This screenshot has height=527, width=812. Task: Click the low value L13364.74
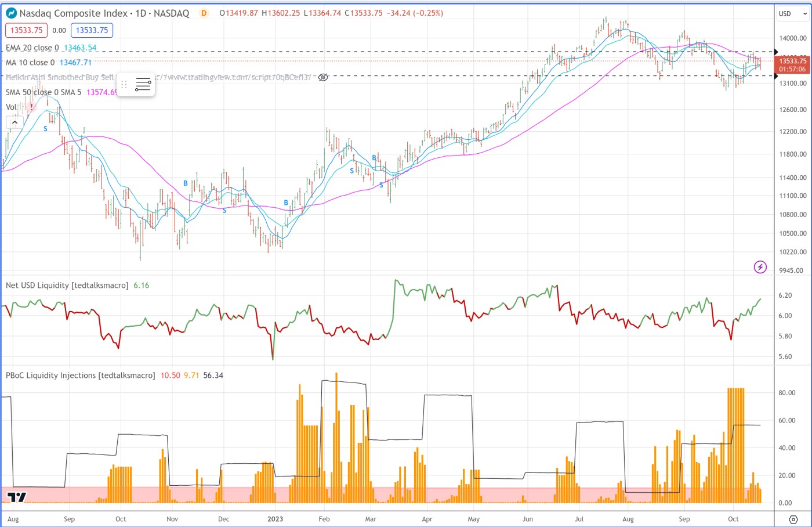click(322, 13)
